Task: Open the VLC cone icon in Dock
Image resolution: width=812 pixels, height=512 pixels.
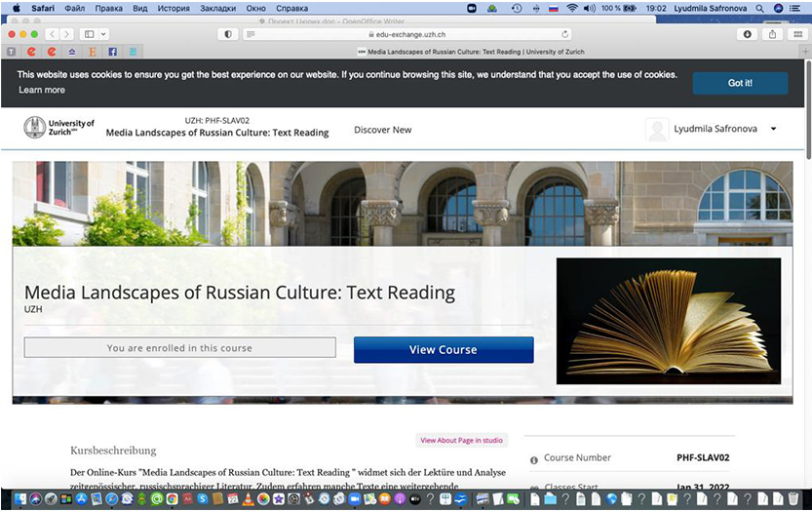Action: coord(248,499)
